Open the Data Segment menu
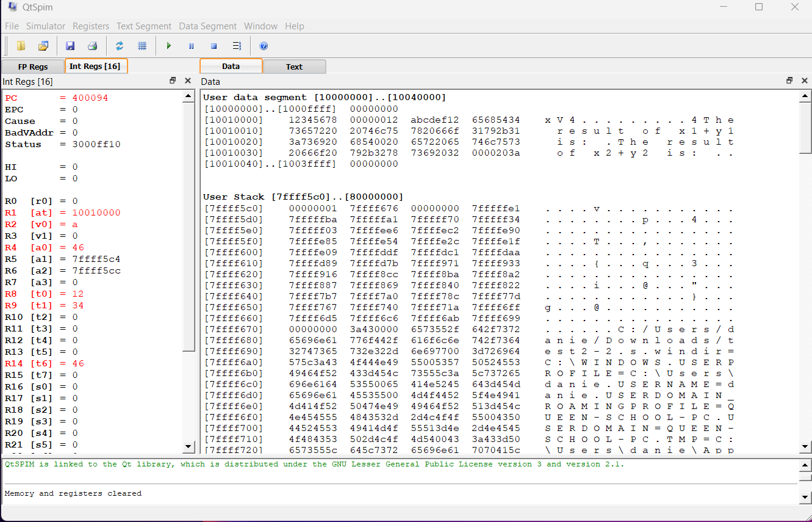This screenshot has height=522, width=812. 207,26
